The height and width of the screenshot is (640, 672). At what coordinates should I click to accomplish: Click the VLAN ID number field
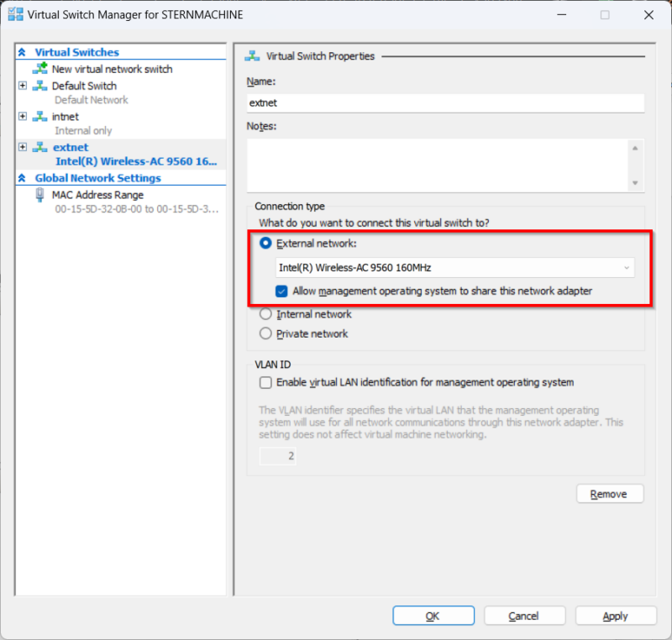coord(277,456)
